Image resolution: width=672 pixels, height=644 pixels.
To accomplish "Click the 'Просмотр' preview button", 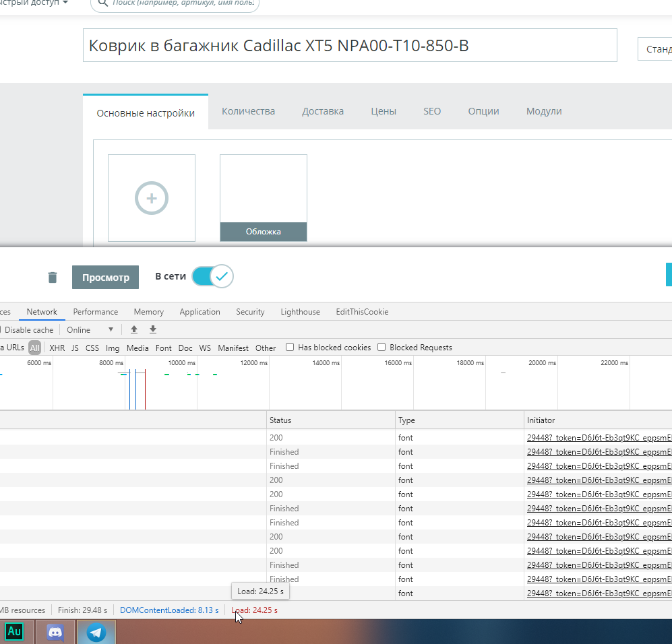I will click(105, 277).
